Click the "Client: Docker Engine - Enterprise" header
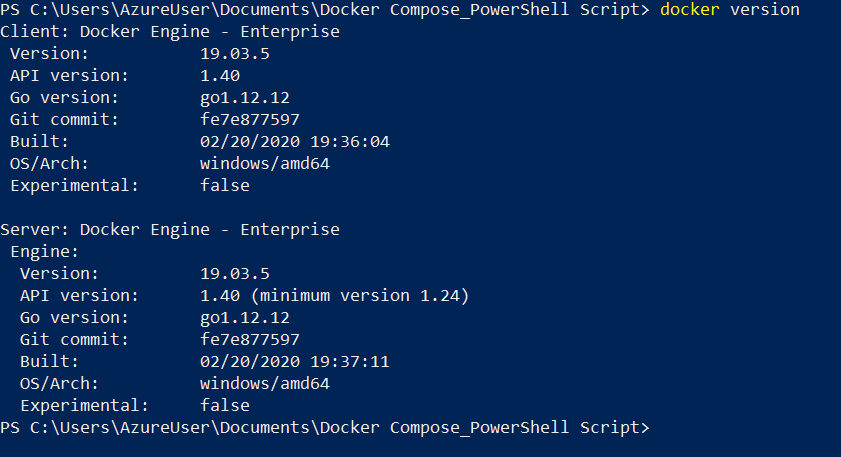 click(x=170, y=32)
